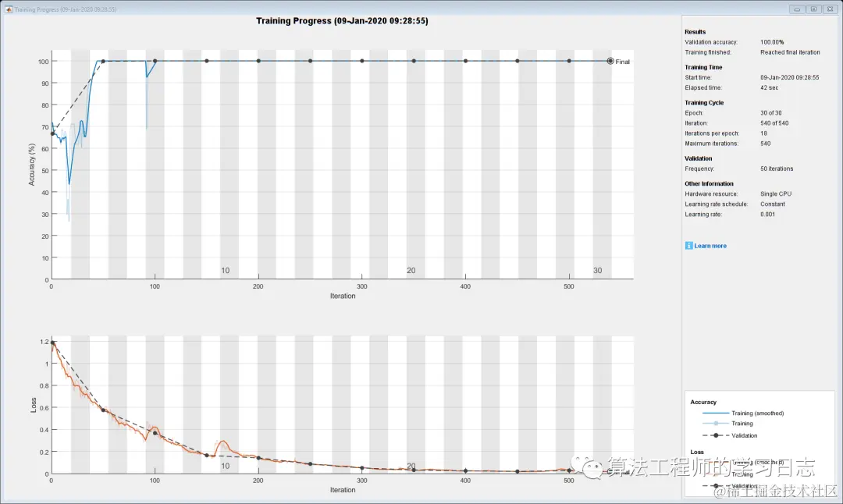Click the Final validation marker on accuracy plot
The height and width of the screenshot is (504, 843).
(x=610, y=62)
